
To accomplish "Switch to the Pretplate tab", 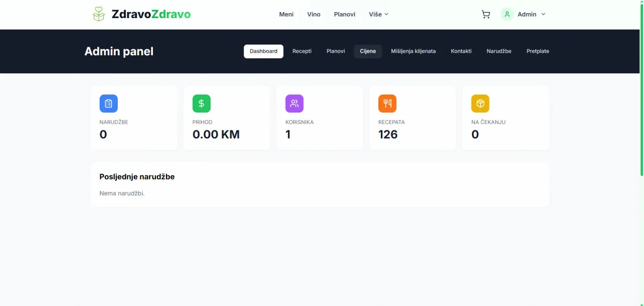I will point(538,51).
